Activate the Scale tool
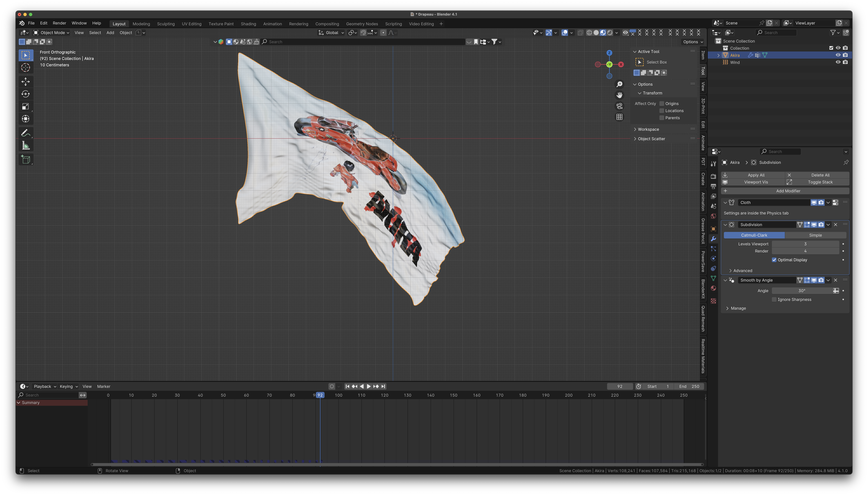The width and height of the screenshot is (868, 495). 25,106
